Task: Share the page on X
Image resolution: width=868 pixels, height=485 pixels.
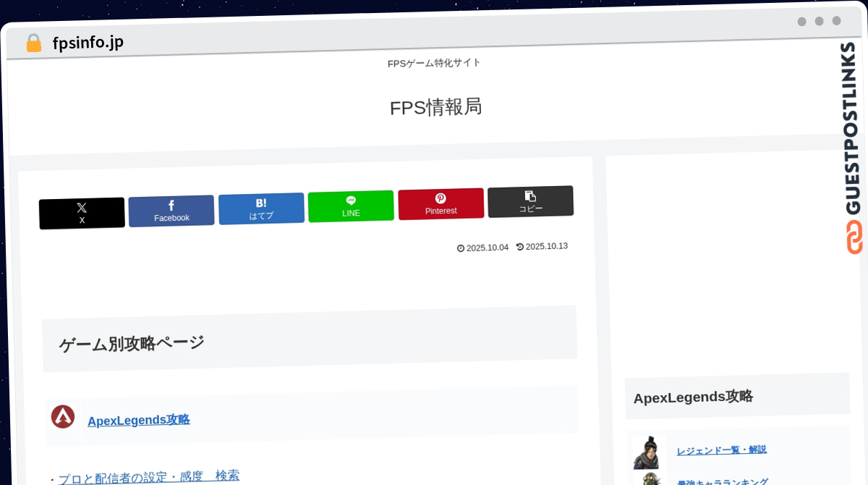Action: pos(82,214)
